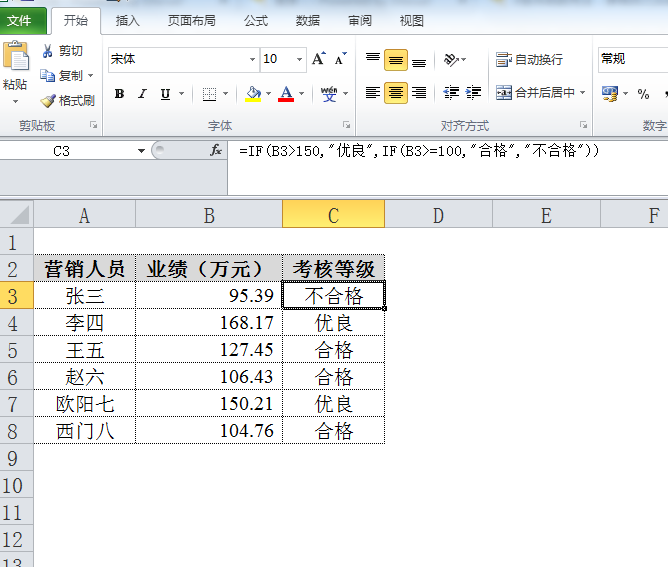Click the fx insert function icon
668x567 pixels.
216,150
